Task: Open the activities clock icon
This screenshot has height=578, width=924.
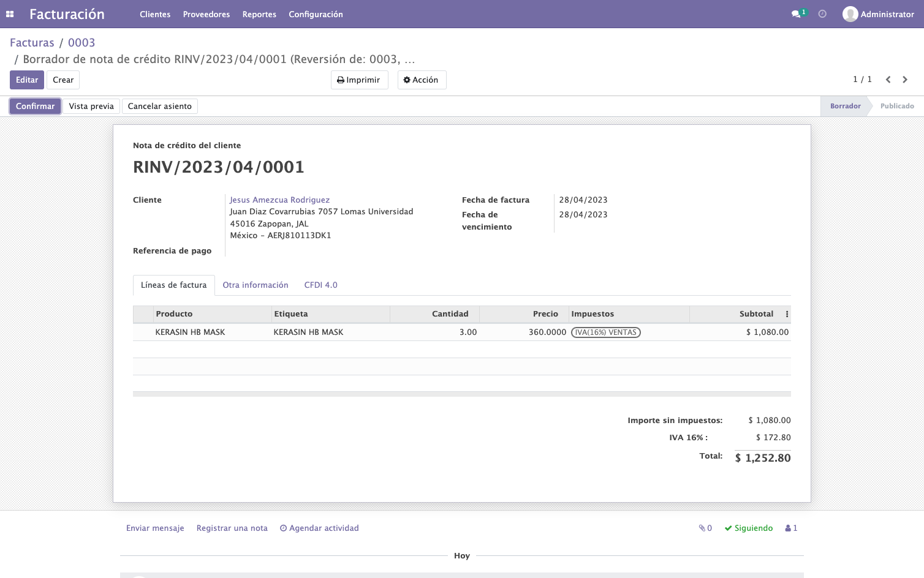Action: pyautogui.click(x=822, y=14)
